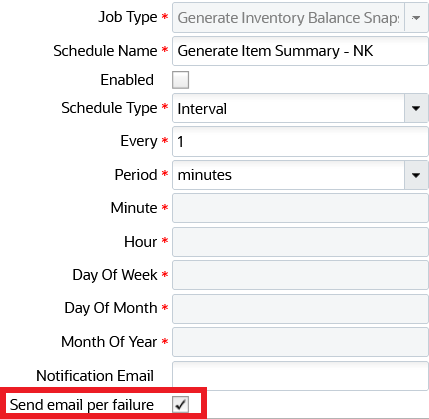Click the Schedule Type label
This screenshot has width=429, height=419.
(x=109, y=108)
